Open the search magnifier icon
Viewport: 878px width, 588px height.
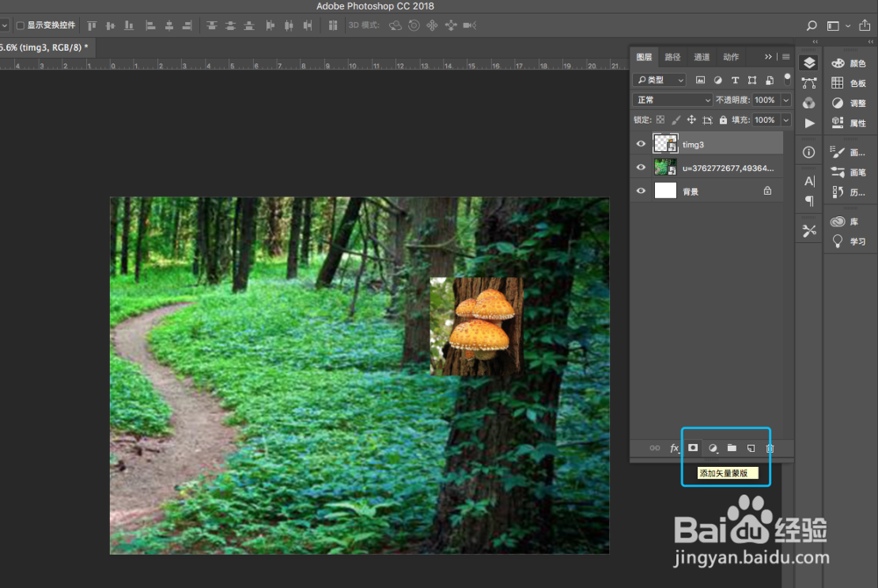click(811, 25)
